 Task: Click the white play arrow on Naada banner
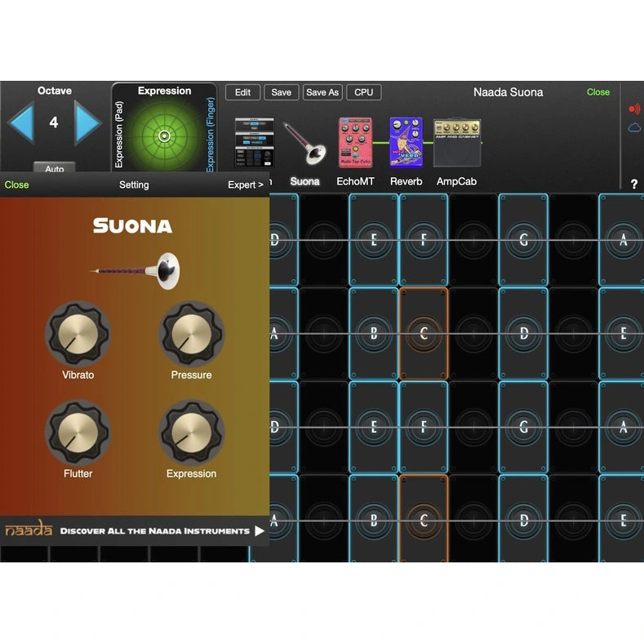[x=260, y=531]
